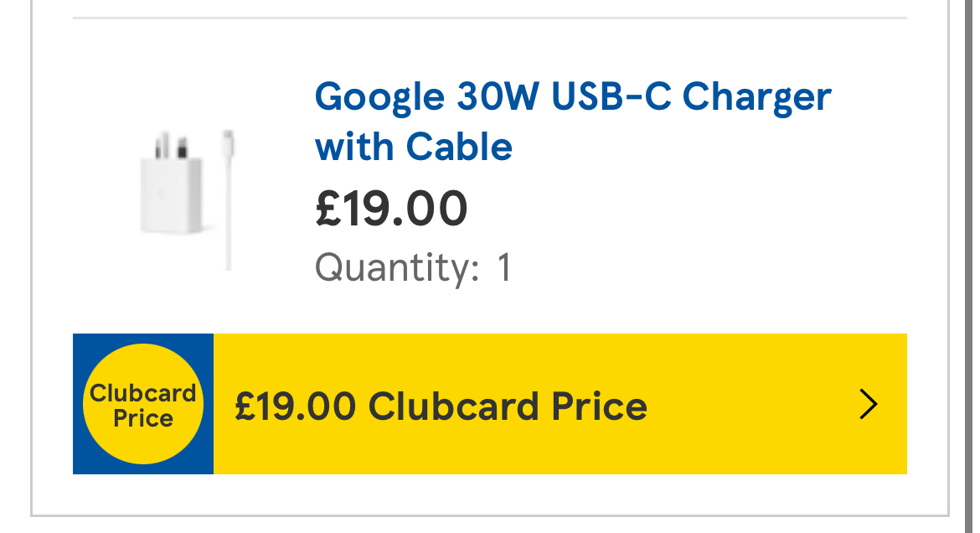Click the "£19.00 Clubcard Price" banner text
The width and height of the screenshot is (980, 533).
click(x=441, y=406)
